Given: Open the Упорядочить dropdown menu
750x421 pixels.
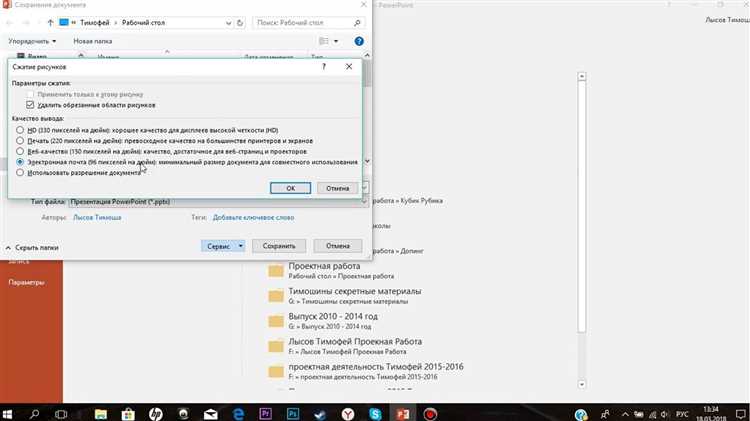Looking at the screenshot, I should 32,41.
